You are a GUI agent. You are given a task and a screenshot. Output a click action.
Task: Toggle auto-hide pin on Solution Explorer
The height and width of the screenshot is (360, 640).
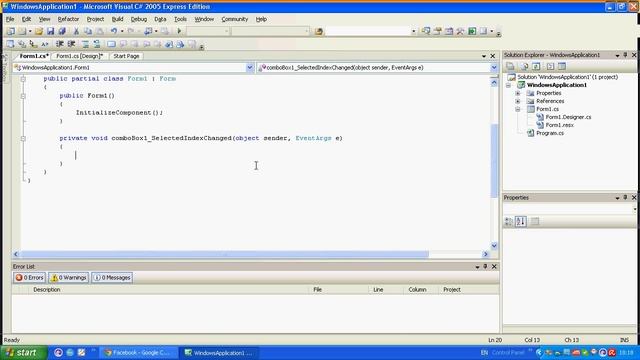(x=625, y=55)
